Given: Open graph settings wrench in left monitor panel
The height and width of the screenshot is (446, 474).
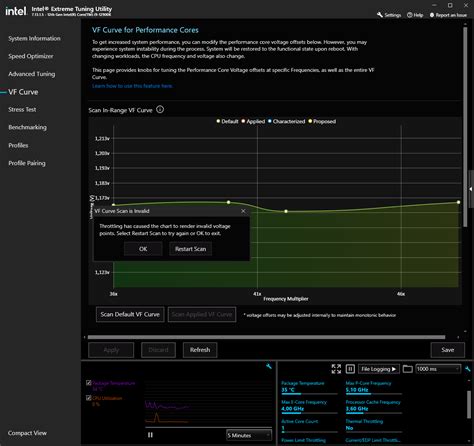Looking at the screenshot, I should pos(269,366).
